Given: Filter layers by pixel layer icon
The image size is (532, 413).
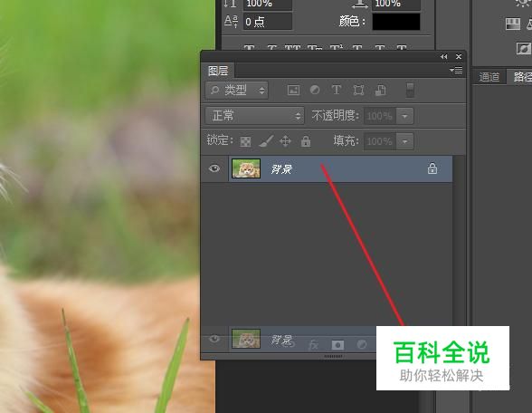Looking at the screenshot, I should (x=293, y=91).
